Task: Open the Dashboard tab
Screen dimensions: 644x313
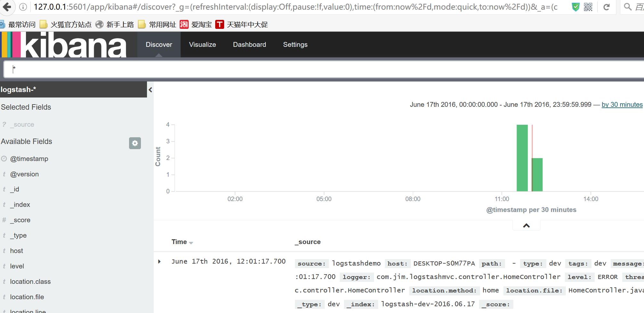Action: pyautogui.click(x=249, y=45)
